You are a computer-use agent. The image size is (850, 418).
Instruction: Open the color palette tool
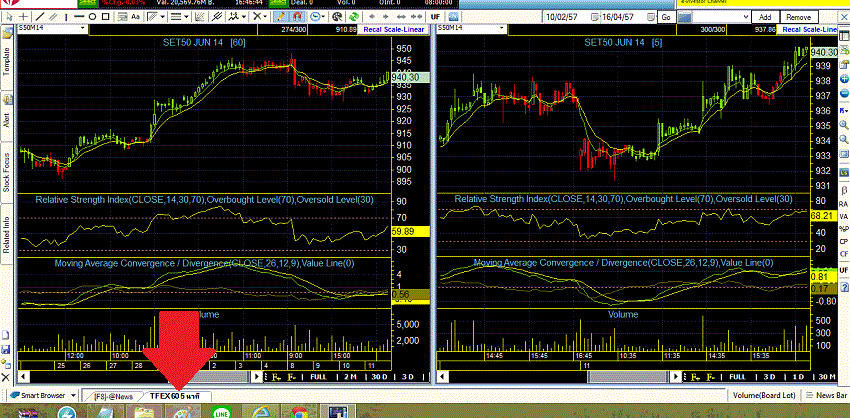[x=337, y=17]
